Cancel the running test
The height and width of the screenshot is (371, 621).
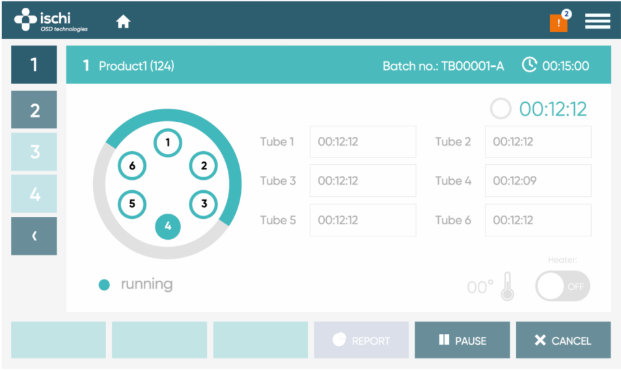coord(563,340)
